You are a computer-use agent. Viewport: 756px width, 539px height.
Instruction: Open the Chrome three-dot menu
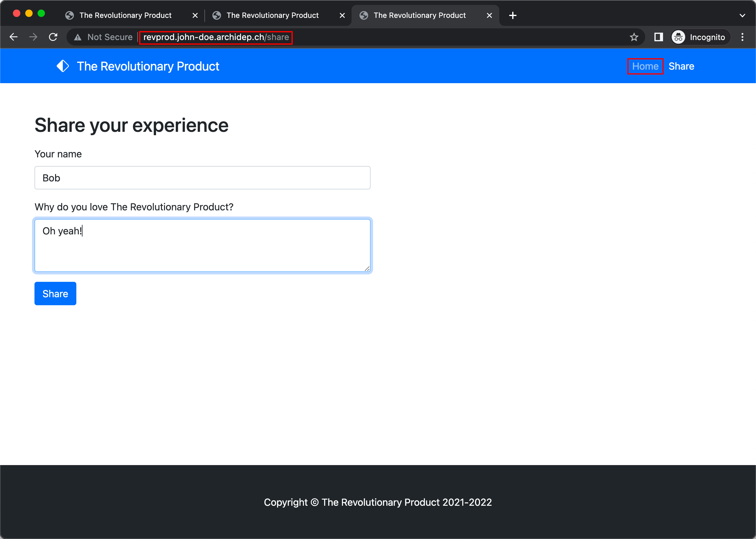tap(742, 37)
